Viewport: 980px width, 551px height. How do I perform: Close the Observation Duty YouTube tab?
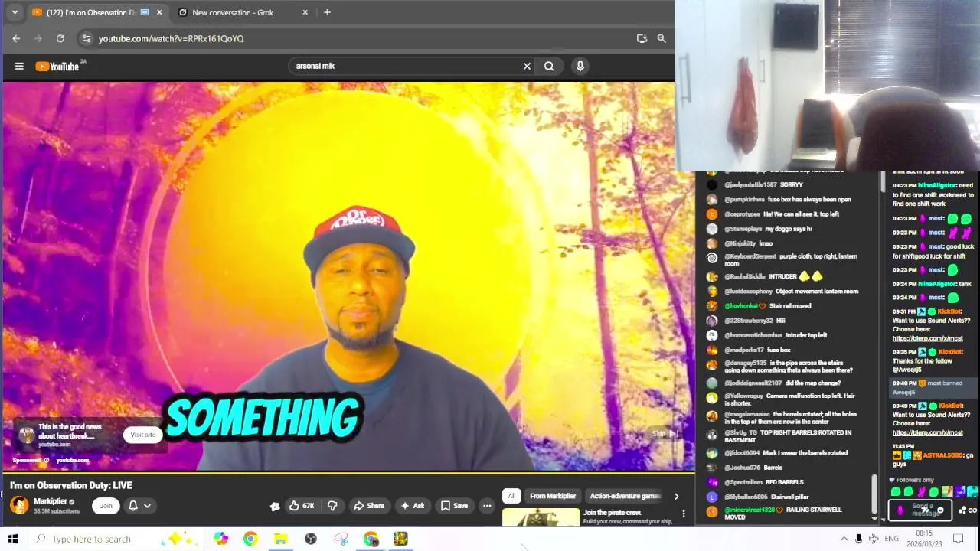(159, 12)
